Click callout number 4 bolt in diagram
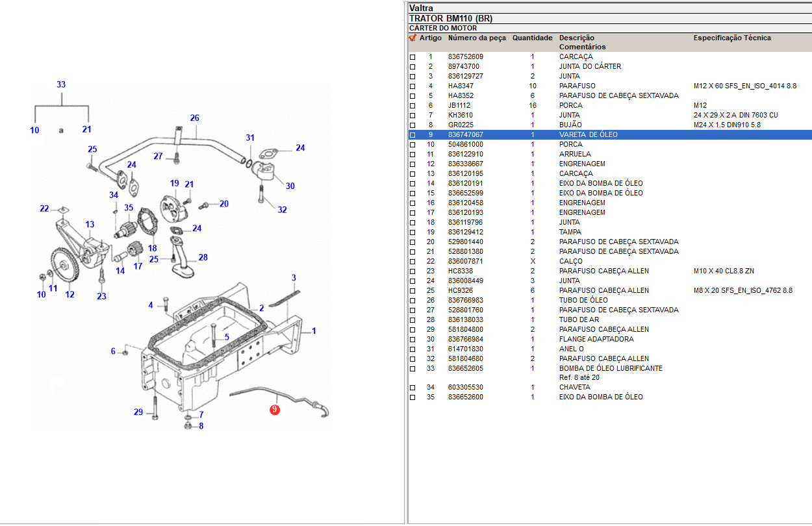The width and height of the screenshot is (812, 526). click(x=151, y=305)
